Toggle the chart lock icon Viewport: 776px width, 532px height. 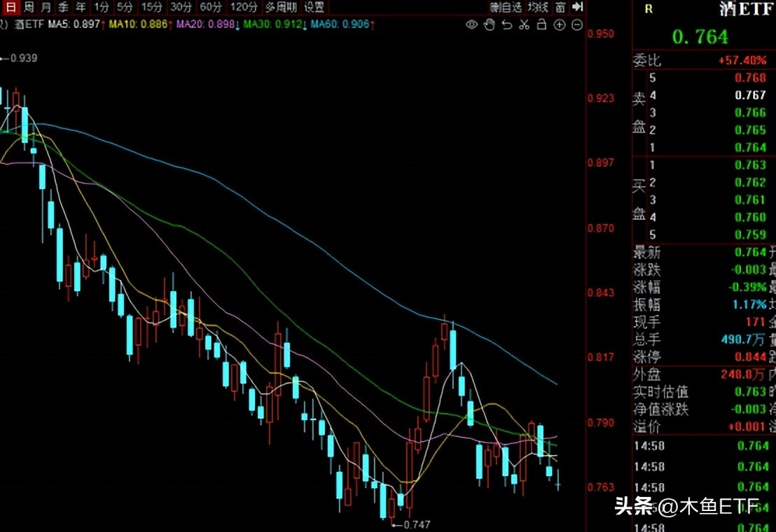(542, 24)
